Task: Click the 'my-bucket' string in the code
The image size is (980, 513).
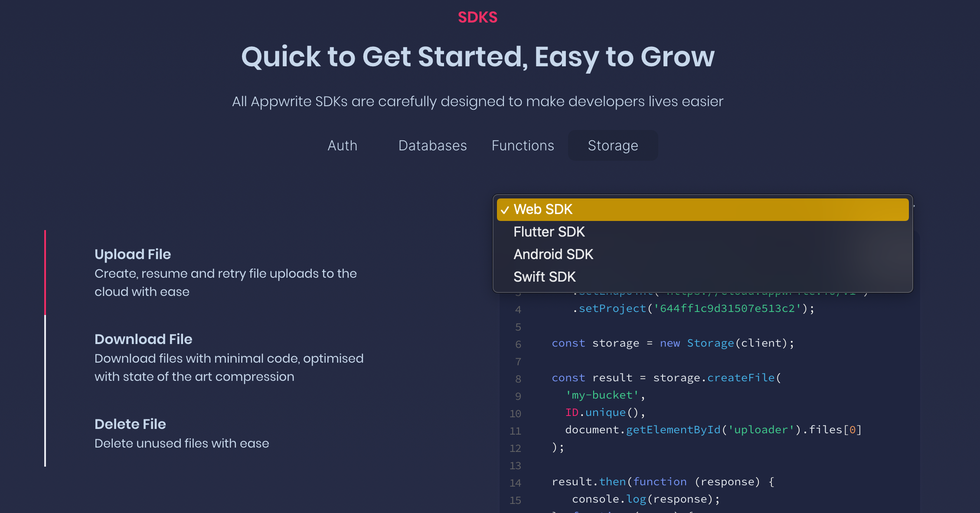Action: 601,395
